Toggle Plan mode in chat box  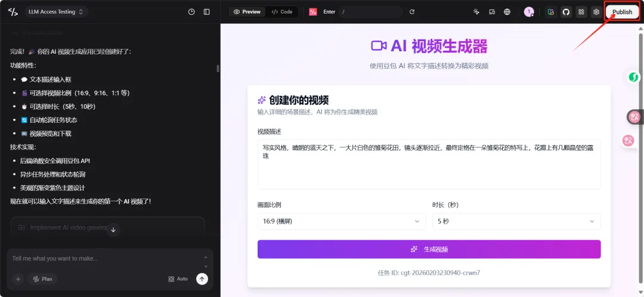(42, 279)
